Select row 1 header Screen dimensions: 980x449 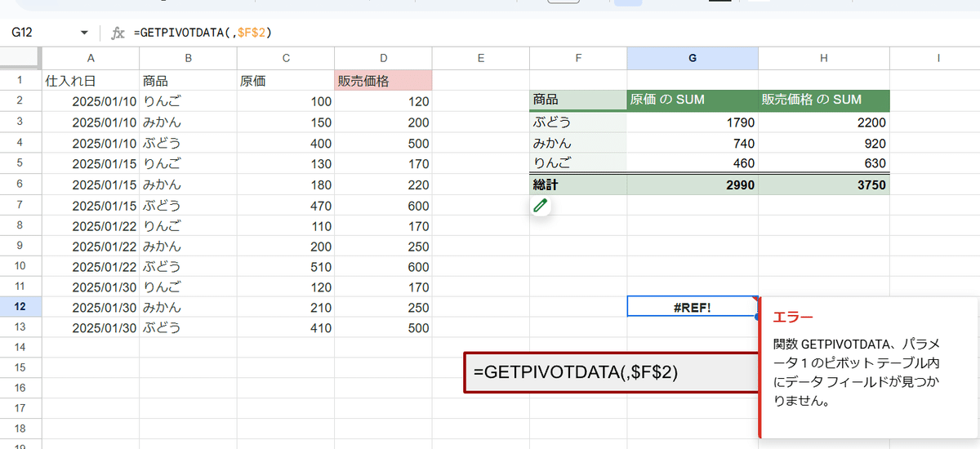[20, 81]
